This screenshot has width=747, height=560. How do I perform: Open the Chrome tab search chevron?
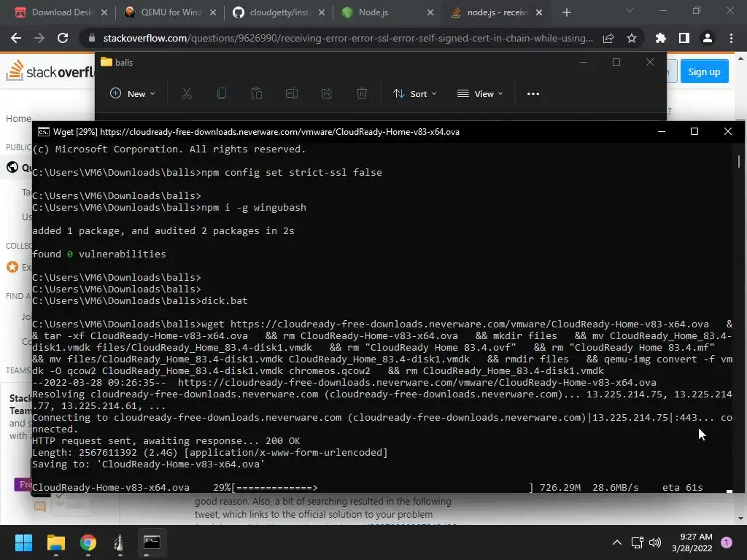tap(630, 10)
